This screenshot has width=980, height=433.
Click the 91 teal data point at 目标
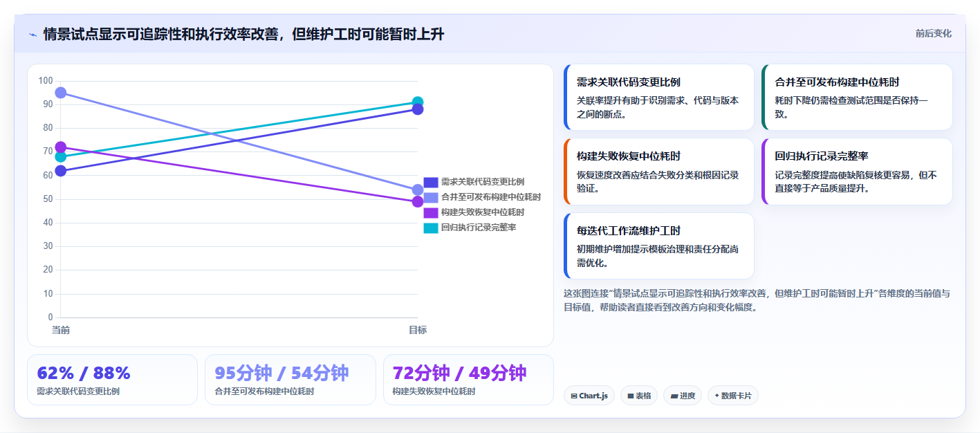(x=418, y=102)
